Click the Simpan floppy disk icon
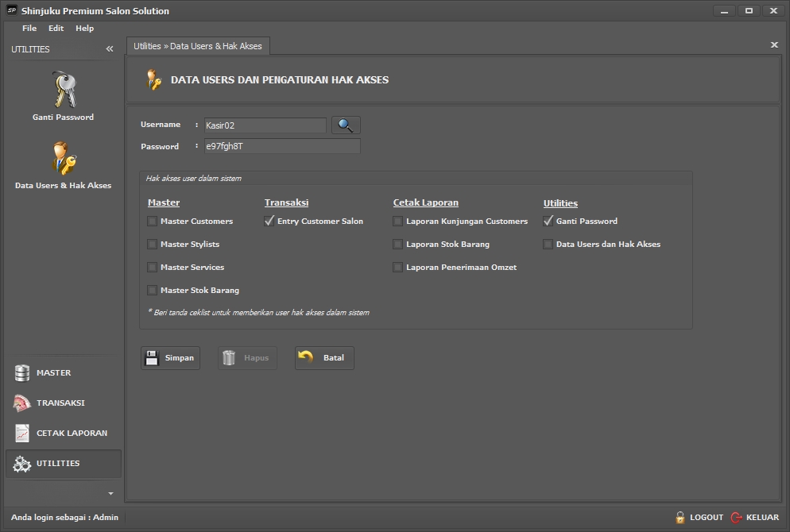 click(x=152, y=358)
